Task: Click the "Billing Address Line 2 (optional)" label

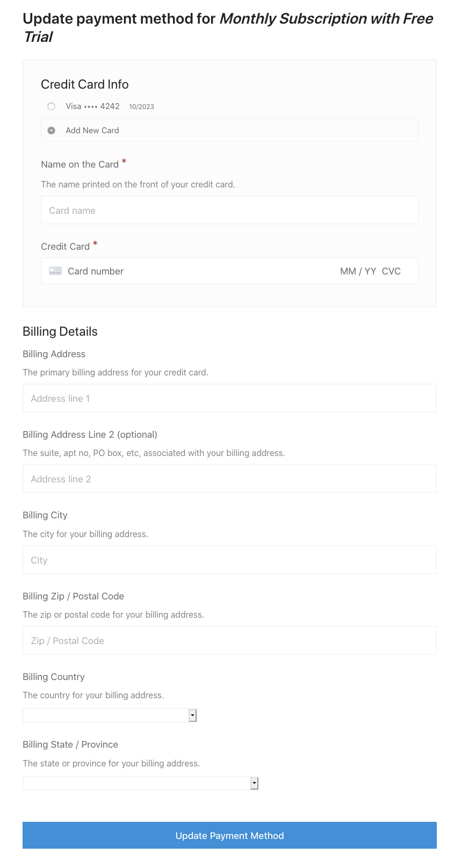Action: [x=90, y=435]
